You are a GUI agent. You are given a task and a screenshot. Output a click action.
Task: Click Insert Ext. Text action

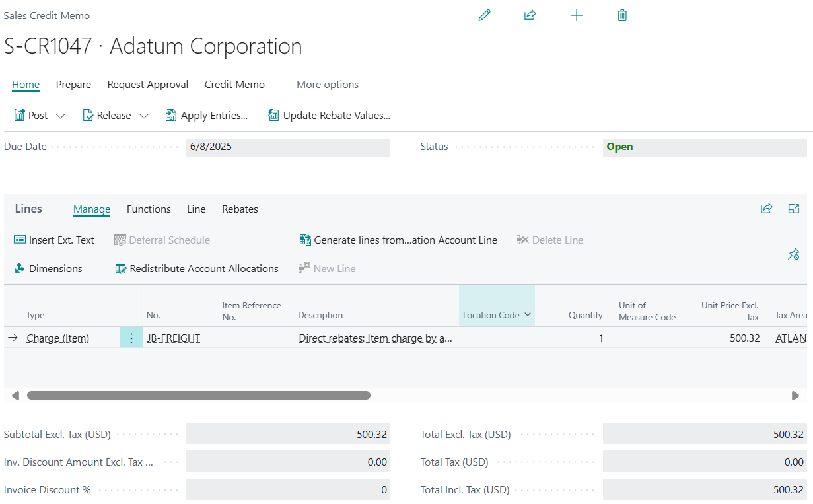tap(54, 240)
